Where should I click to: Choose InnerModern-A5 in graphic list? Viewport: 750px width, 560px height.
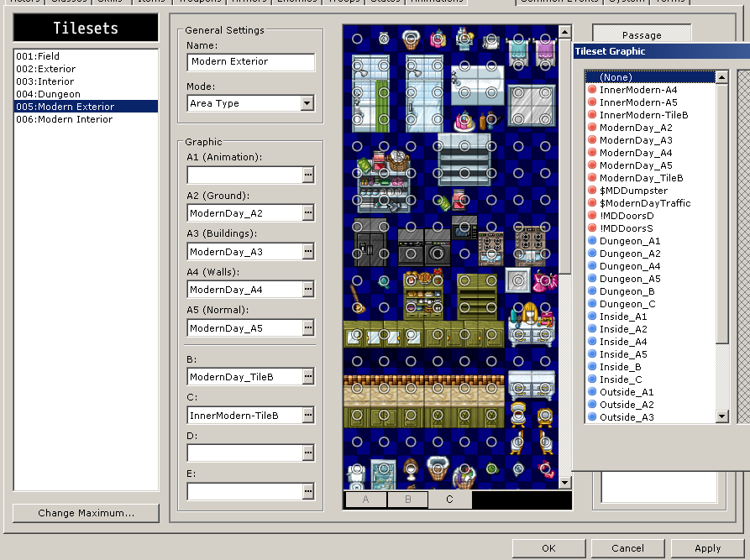[651, 102]
